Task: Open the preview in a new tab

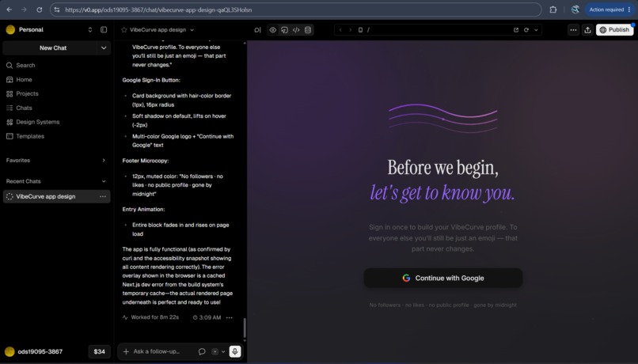Action: (516, 30)
